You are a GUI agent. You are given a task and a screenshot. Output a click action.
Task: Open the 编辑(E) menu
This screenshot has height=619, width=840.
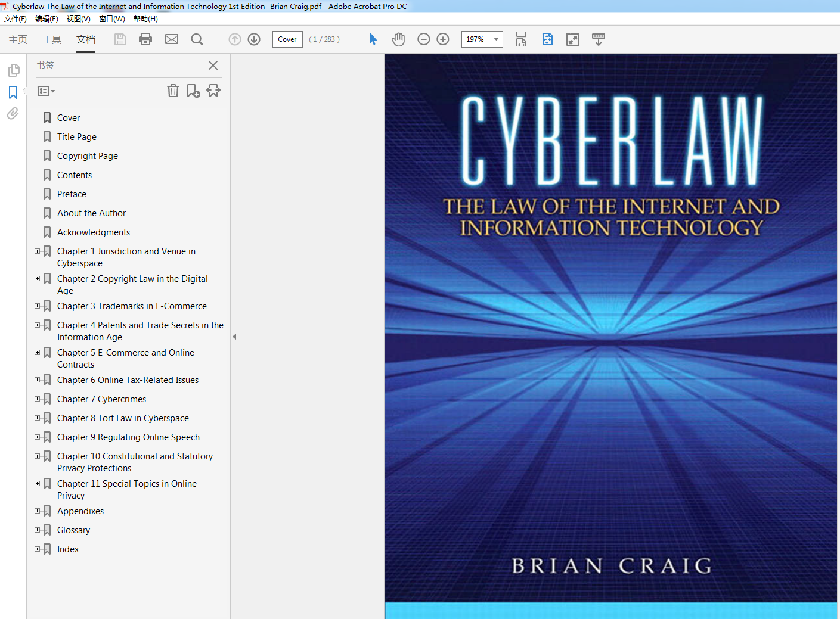coord(47,19)
